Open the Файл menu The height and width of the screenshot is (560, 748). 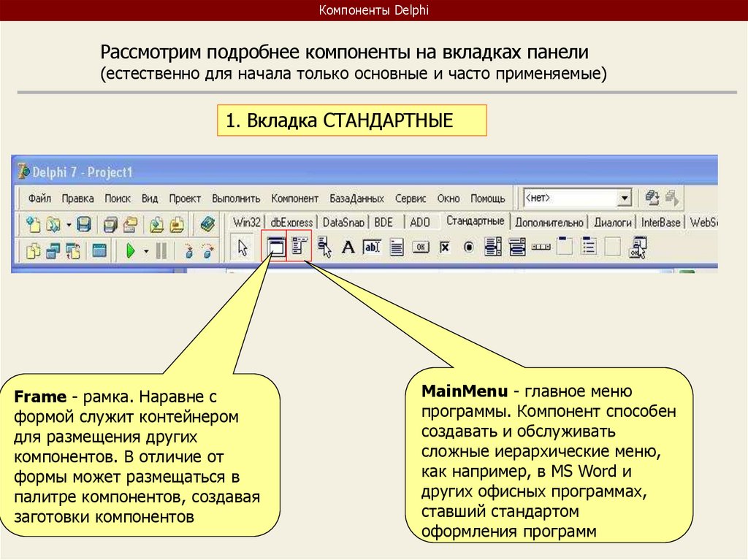coord(39,198)
